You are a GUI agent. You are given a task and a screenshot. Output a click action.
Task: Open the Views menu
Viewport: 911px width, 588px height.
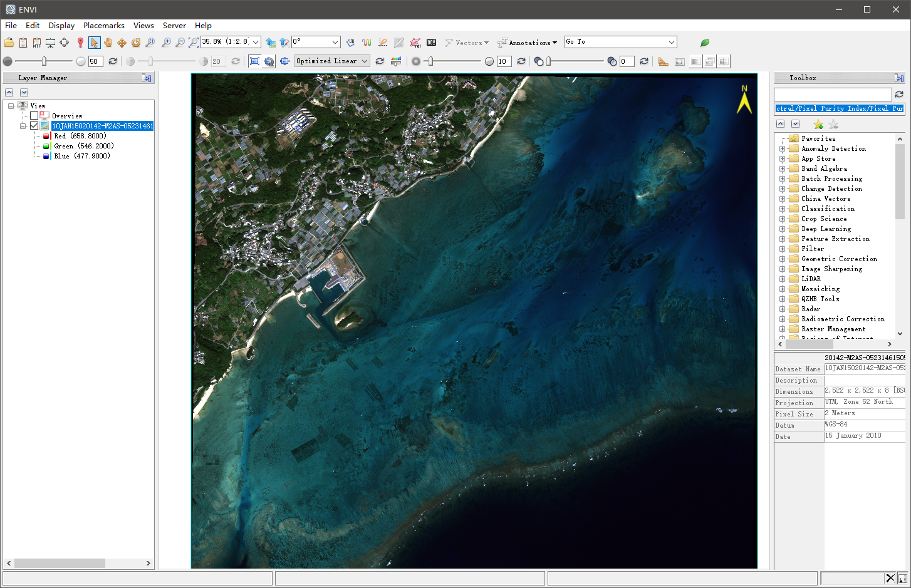[x=143, y=26]
